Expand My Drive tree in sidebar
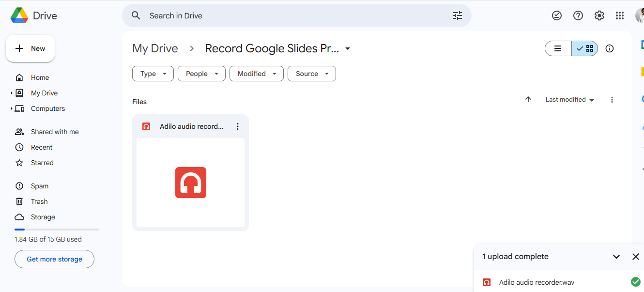This screenshot has height=292, width=644. (x=12, y=93)
